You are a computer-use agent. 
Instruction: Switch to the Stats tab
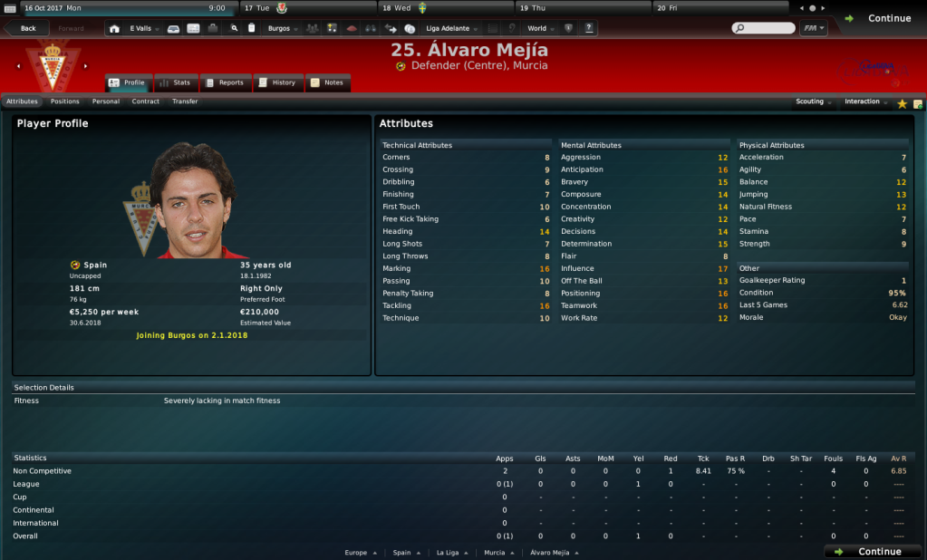pos(176,82)
